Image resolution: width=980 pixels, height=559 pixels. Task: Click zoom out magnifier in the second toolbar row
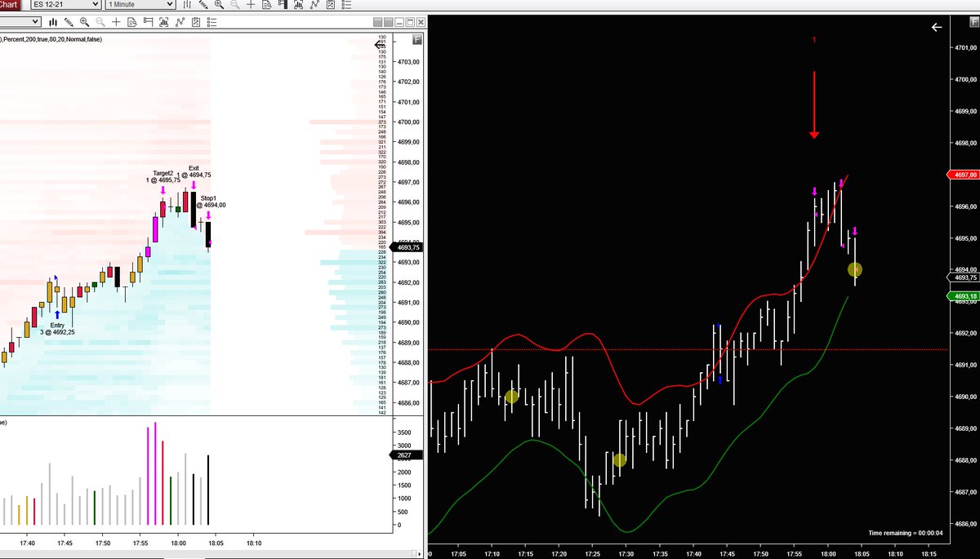coord(100,22)
